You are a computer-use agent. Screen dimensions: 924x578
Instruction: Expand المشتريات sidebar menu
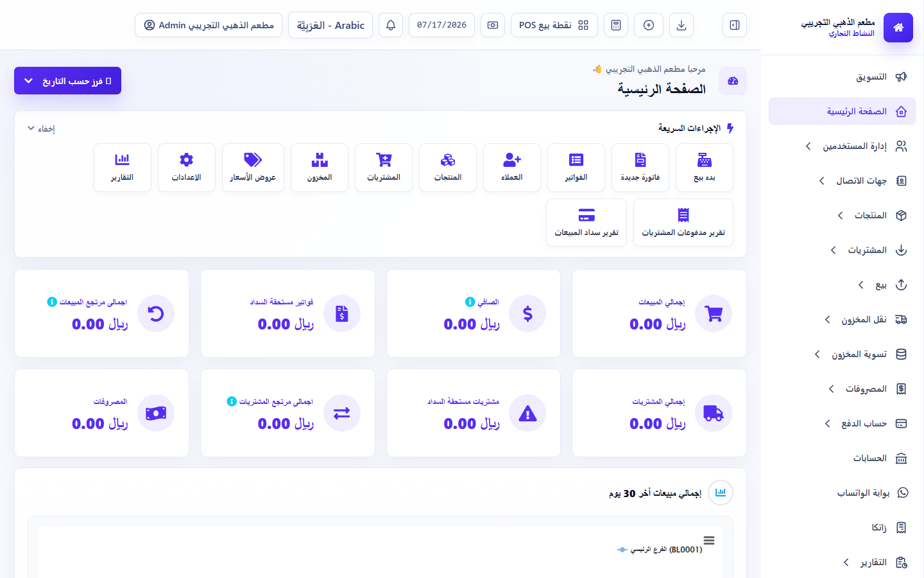tap(842, 250)
